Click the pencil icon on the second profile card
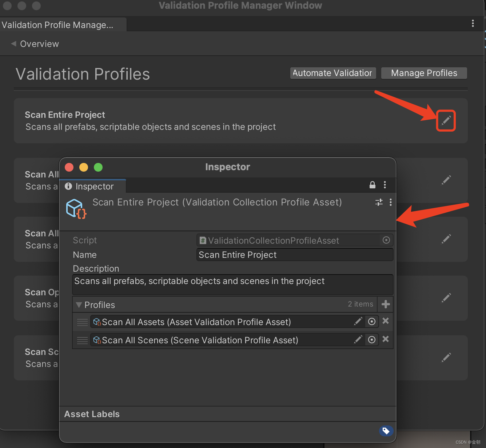This screenshot has width=486, height=448. click(x=446, y=180)
